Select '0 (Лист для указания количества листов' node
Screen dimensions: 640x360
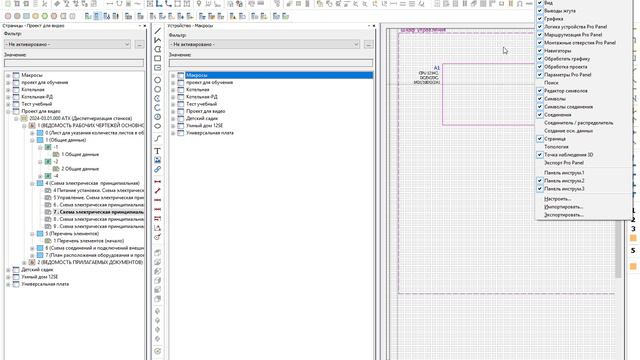[x=94, y=133]
